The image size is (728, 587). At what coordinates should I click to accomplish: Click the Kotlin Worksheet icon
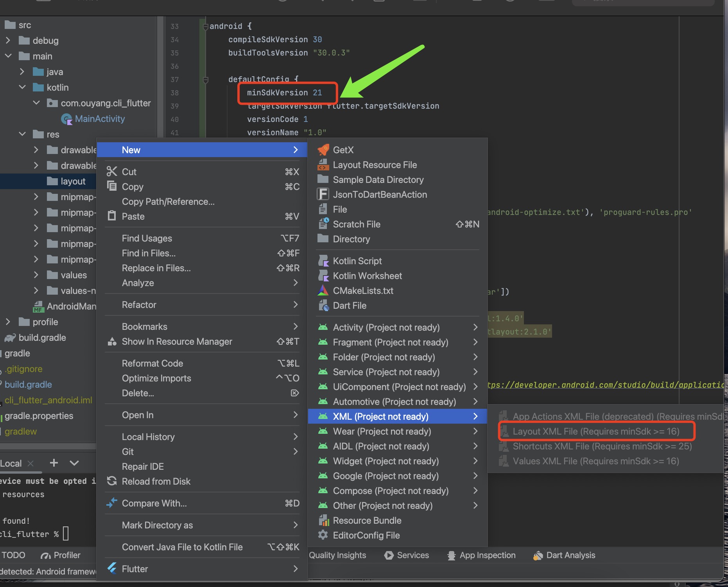click(323, 276)
